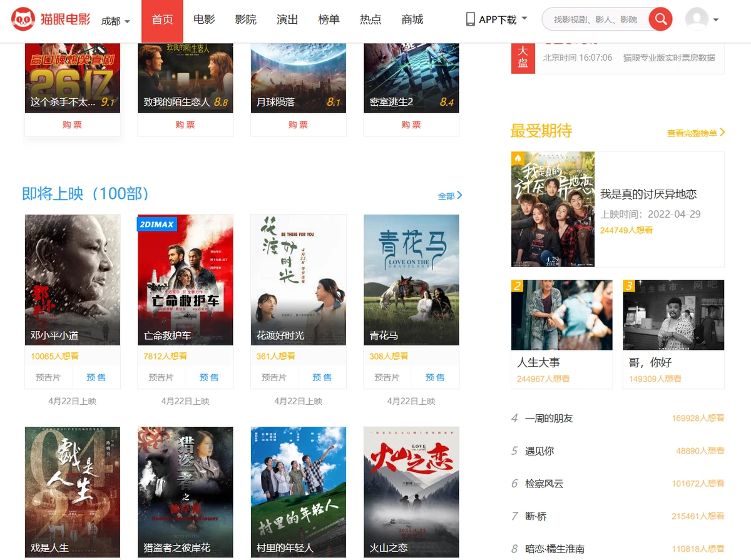The image size is (751, 560).
Task: Open the user avatar account menu
Action: (x=702, y=19)
